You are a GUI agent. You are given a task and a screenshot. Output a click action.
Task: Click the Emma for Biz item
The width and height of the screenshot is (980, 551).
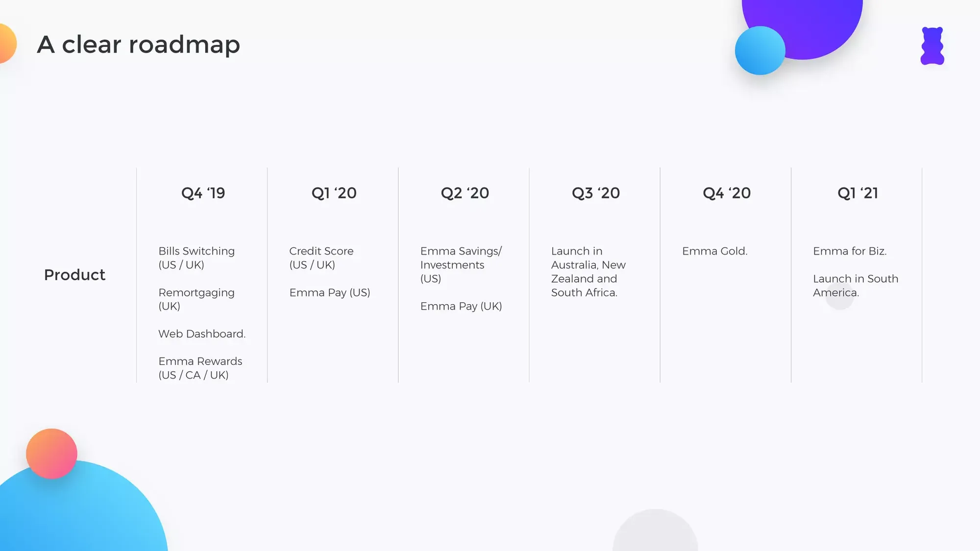coord(850,251)
